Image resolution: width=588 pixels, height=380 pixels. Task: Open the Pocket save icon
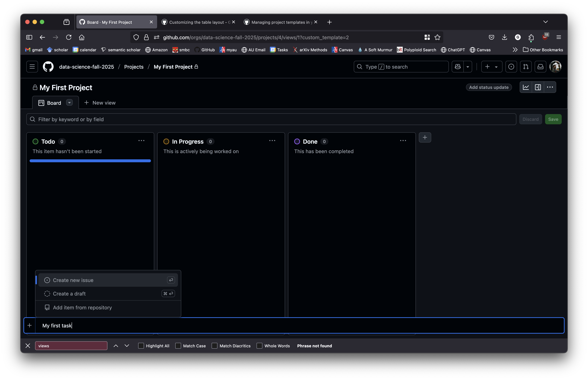pyautogui.click(x=492, y=37)
